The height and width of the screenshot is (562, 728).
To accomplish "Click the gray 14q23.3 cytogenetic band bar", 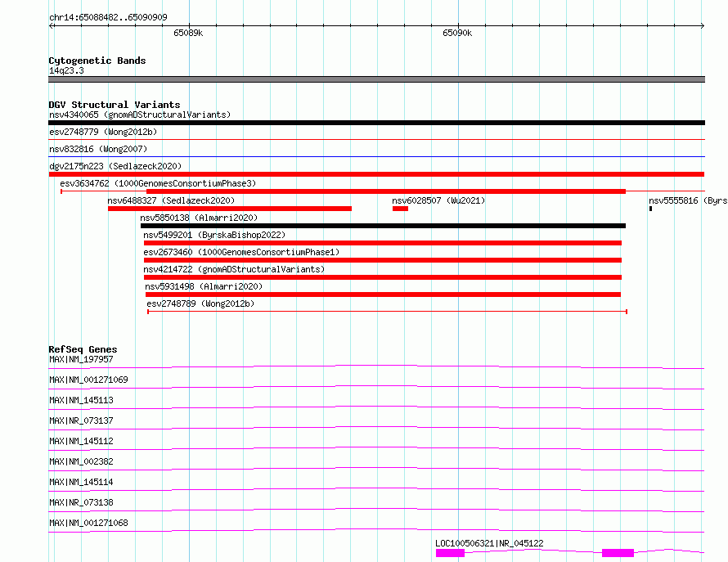I will (376, 79).
